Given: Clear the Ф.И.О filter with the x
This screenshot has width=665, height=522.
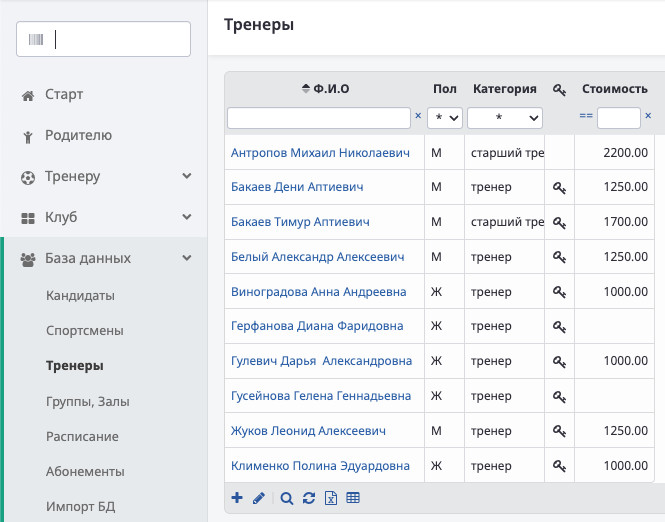Looking at the screenshot, I should pyautogui.click(x=418, y=115).
